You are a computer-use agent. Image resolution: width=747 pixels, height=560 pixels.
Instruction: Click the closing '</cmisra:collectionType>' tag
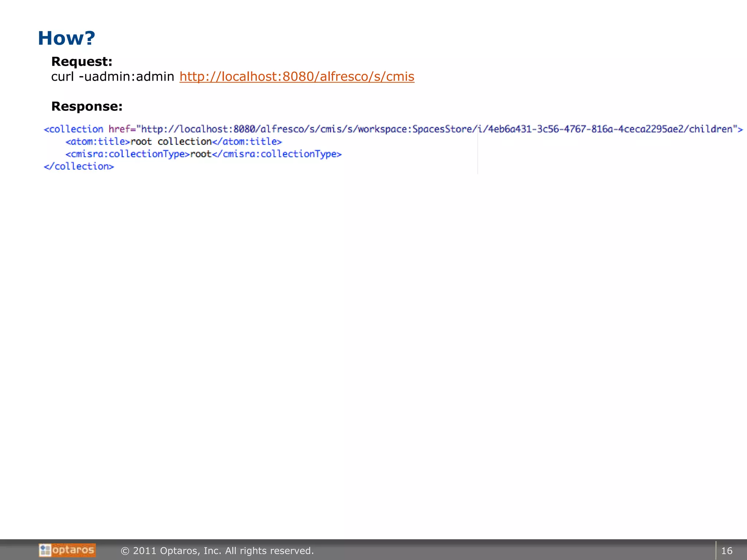276,154
